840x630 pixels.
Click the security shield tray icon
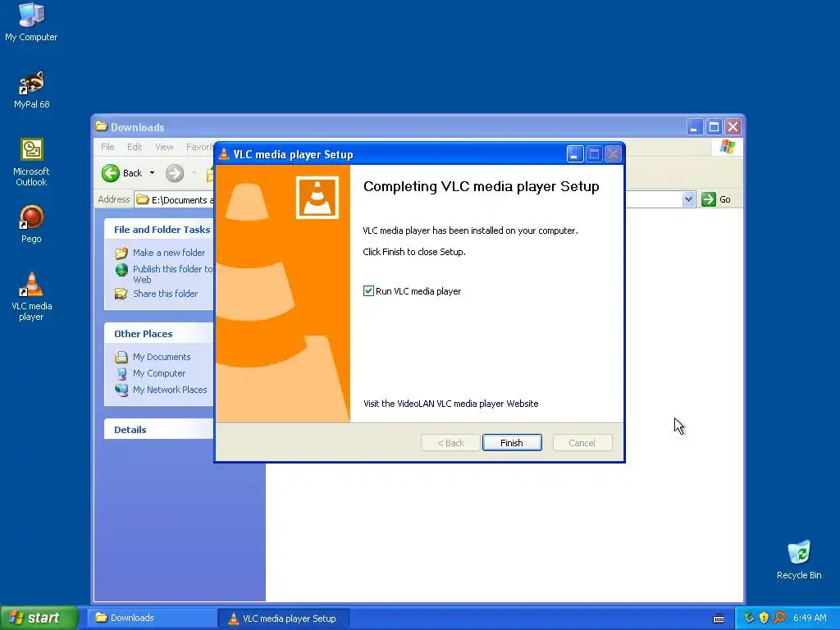[x=764, y=618]
